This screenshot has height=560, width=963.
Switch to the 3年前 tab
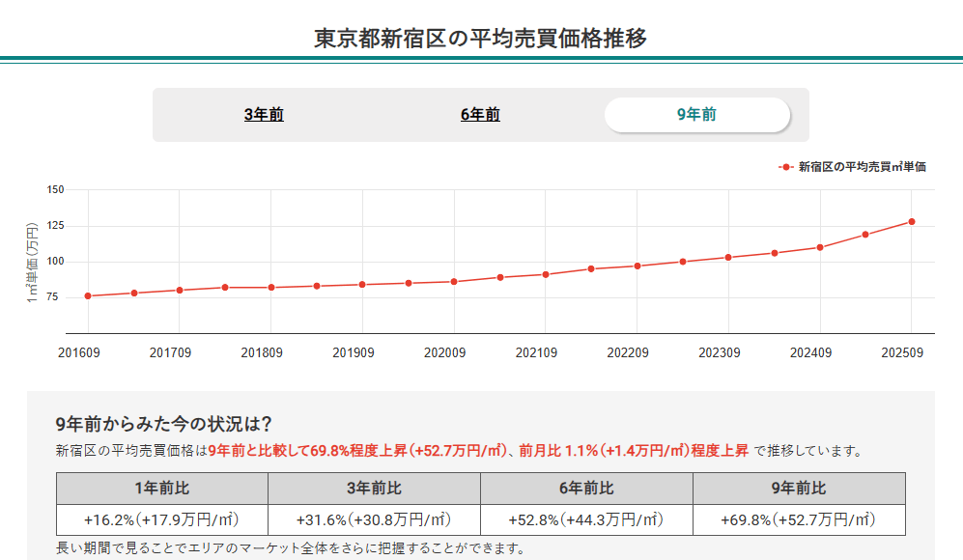(264, 115)
